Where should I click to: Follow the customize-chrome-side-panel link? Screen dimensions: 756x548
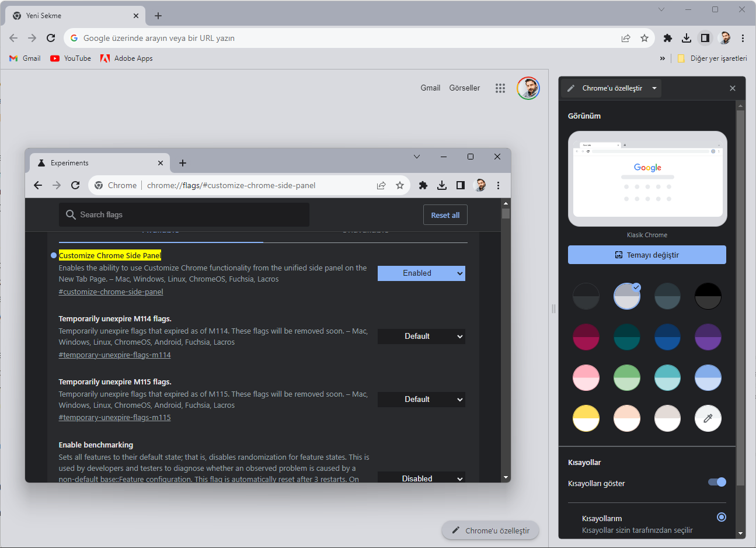point(110,291)
